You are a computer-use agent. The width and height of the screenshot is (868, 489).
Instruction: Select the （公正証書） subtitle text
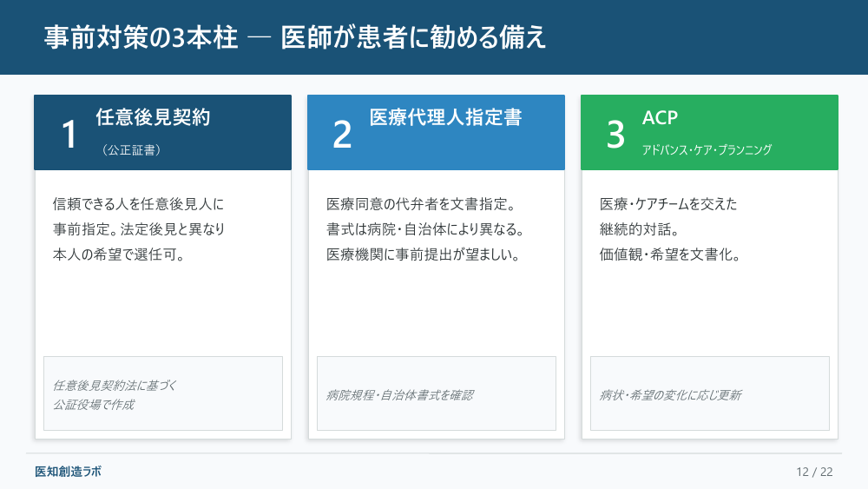tap(131, 150)
